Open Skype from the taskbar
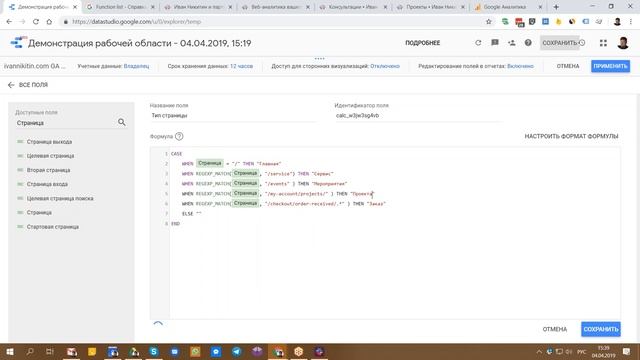640x360 pixels. [x=154, y=351]
